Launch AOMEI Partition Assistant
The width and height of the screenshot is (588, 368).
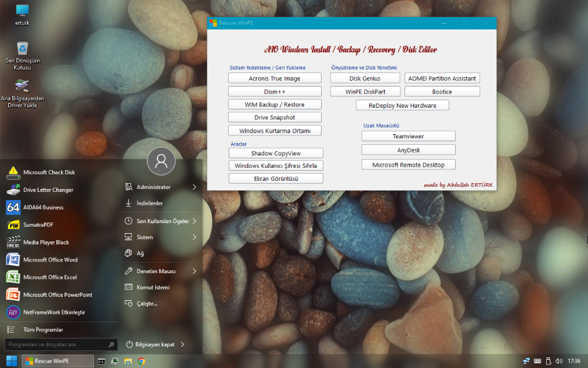(x=442, y=78)
